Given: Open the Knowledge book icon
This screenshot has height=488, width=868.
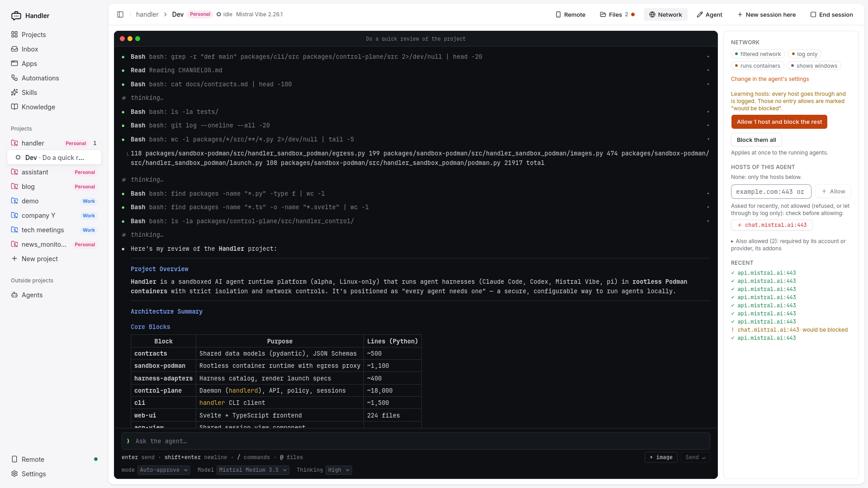Looking at the screenshot, I should coord(14,107).
